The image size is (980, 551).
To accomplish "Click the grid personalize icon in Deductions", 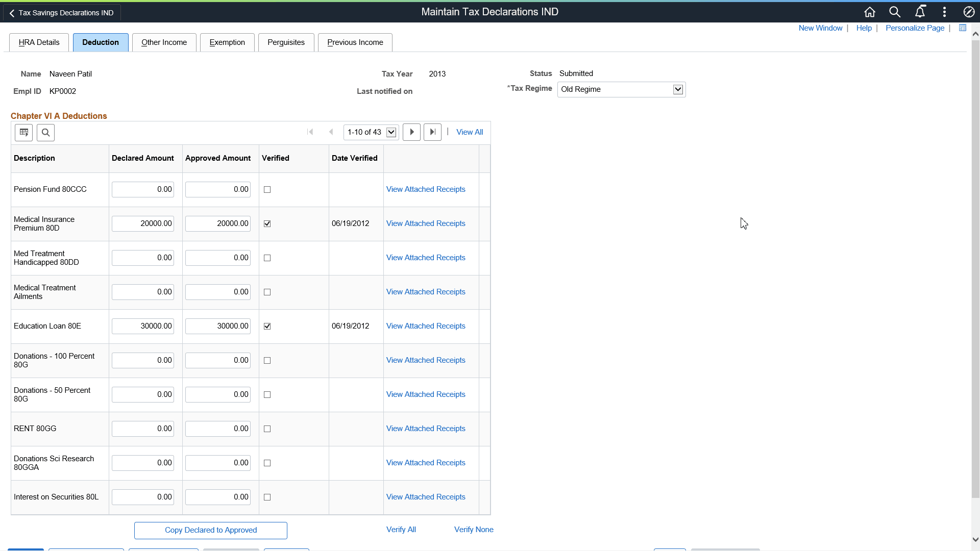I will point(23,133).
